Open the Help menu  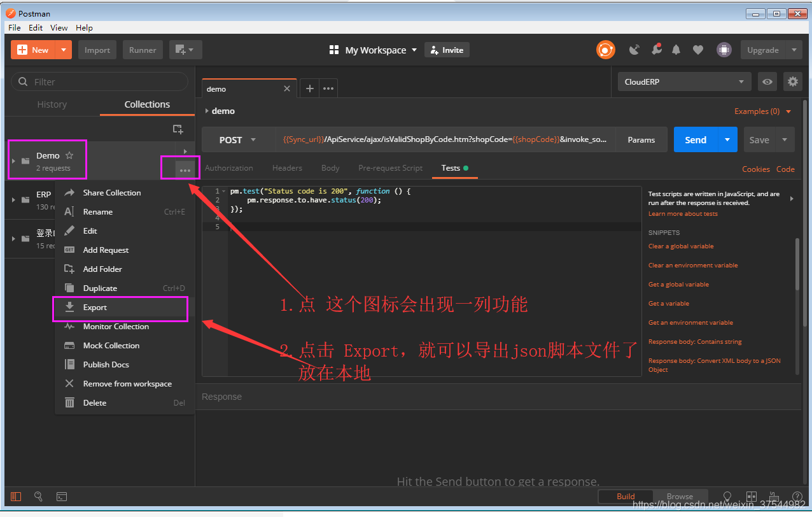click(x=84, y=27)
